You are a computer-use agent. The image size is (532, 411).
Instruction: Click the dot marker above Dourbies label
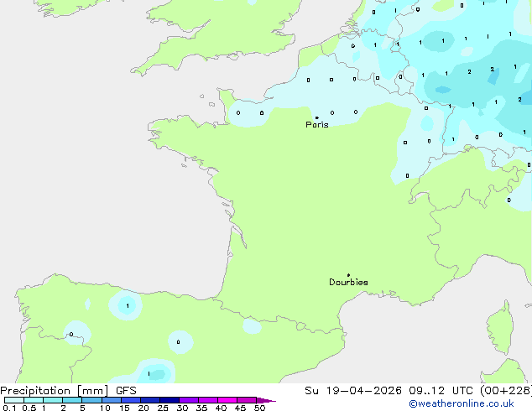(x=348, y=275)
